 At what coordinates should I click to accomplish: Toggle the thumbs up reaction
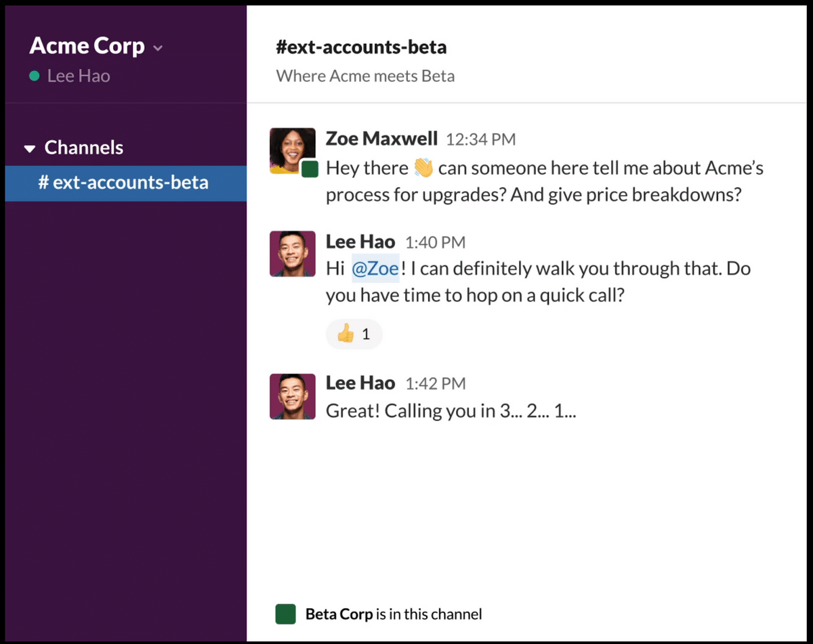coord(354,334)
